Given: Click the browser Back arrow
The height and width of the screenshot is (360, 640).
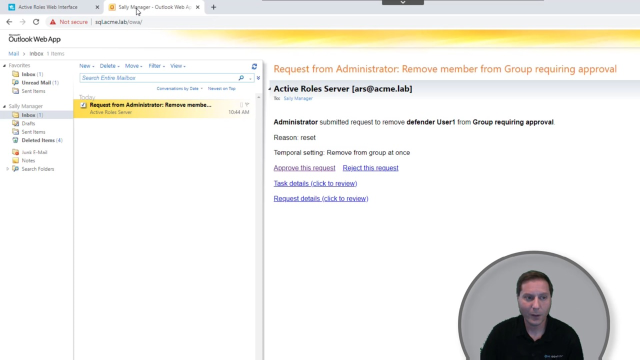Looking at the screenshot, I should 9,22.
